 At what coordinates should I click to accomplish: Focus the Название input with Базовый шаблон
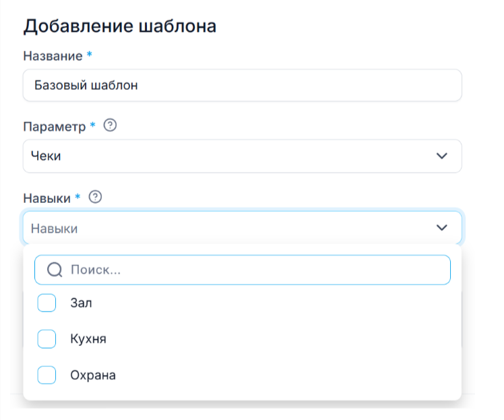(241, 86)
